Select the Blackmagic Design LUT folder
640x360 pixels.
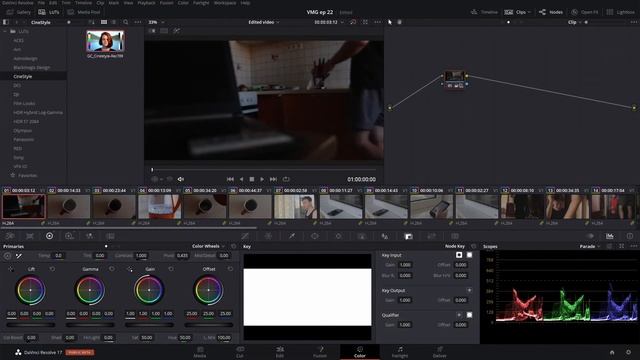coord(33,67)
